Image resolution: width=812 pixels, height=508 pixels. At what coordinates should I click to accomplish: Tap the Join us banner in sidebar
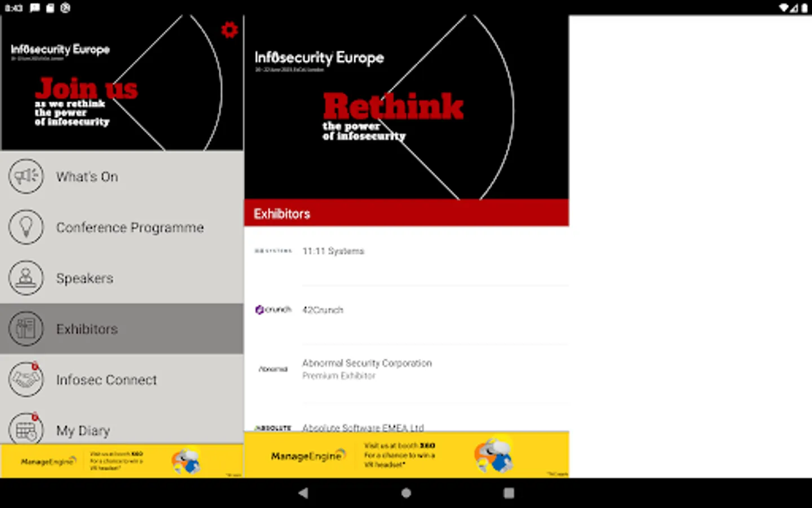click(122, 83)
